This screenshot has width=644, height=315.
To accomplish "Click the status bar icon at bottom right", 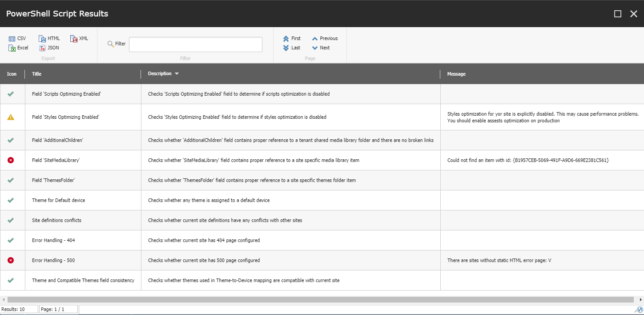I will point(639,310).
